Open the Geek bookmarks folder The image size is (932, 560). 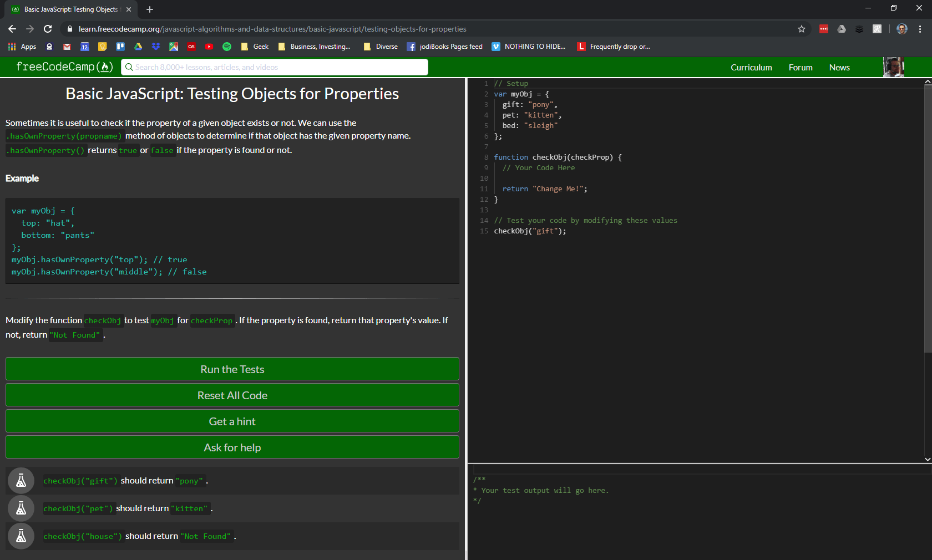255,47
